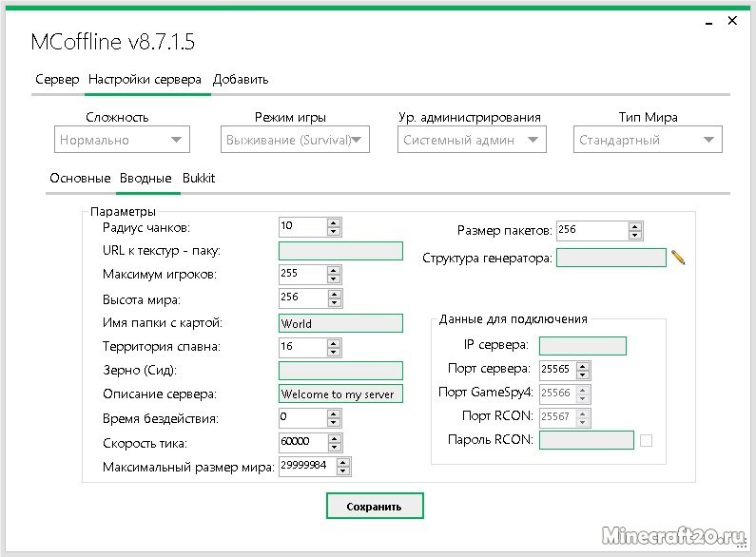Click the URL к текстур-паку input field
The image size is (756, 557).
pyautogui.click(x=340, y=251)
